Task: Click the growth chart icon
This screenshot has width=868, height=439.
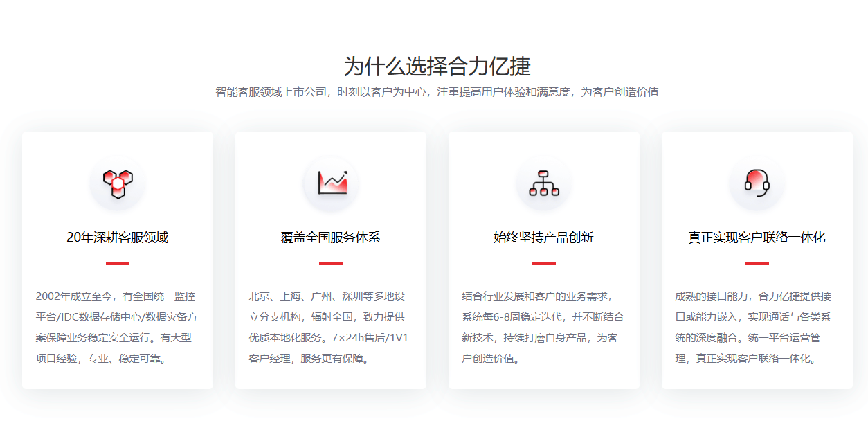Action: 331,183
